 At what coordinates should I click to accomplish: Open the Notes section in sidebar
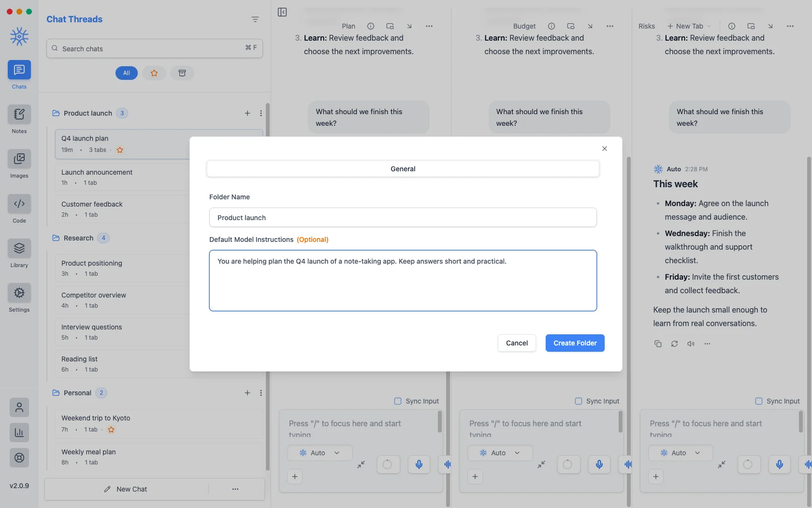pos(19,115)
